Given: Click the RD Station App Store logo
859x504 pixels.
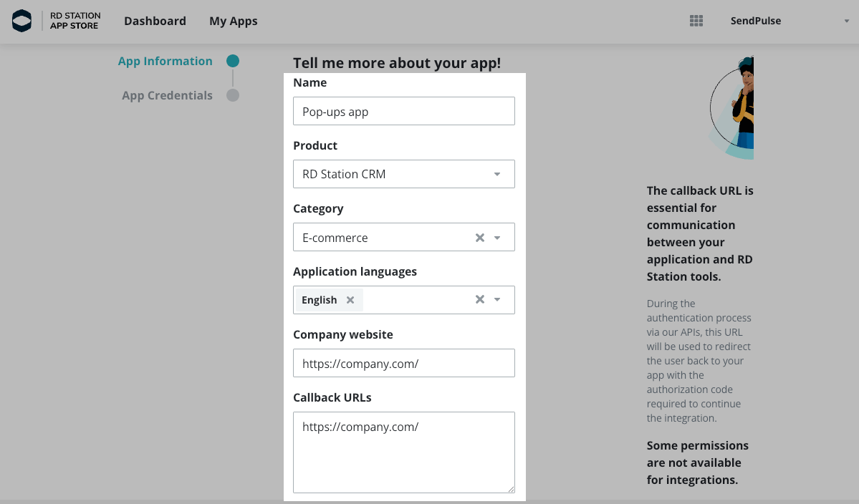Looking at the screenshot, I should 56,21.
